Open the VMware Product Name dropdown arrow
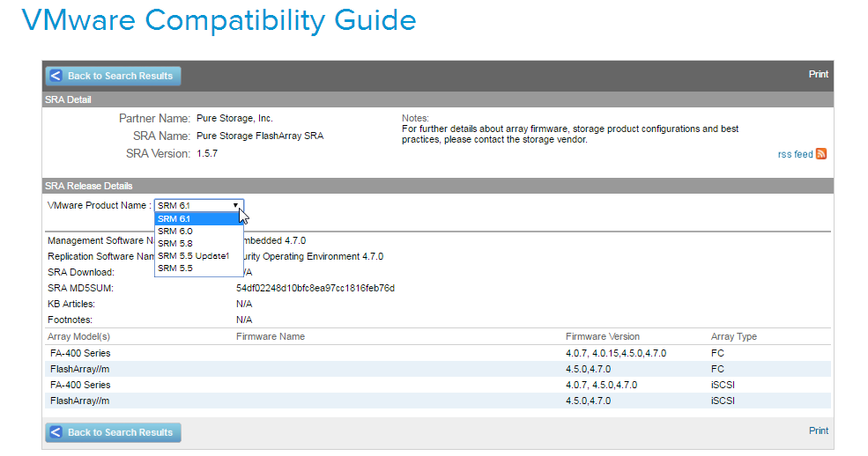The width and height of the screenshot is (868, 456). (236, 205)
